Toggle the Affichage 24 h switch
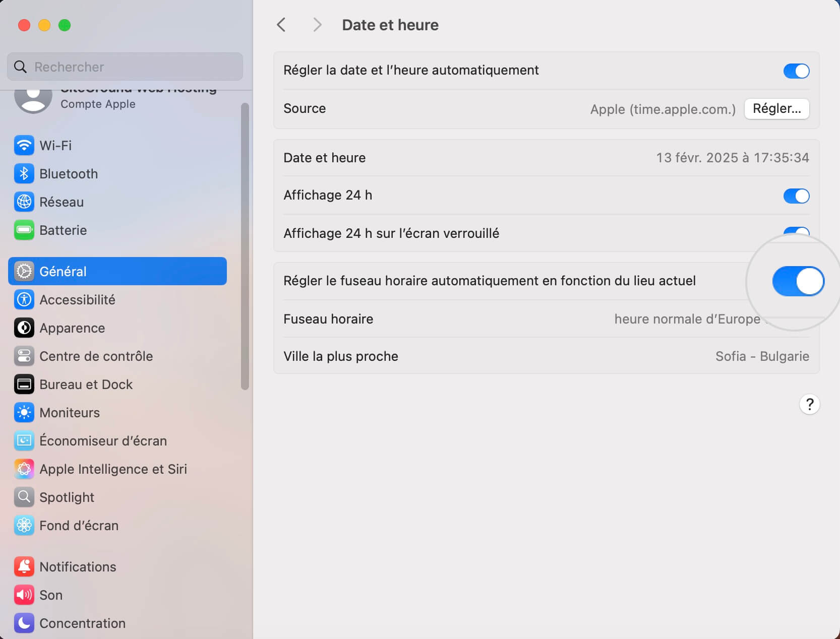This screenshot has width=840, height=639. point(797,196)
